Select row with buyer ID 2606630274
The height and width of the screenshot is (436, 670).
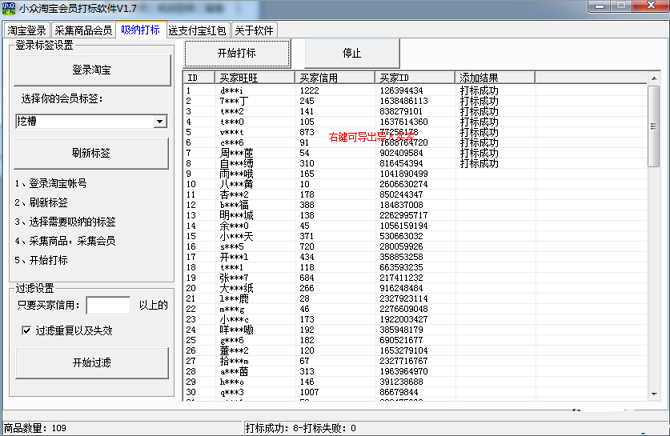click(415, 184)
